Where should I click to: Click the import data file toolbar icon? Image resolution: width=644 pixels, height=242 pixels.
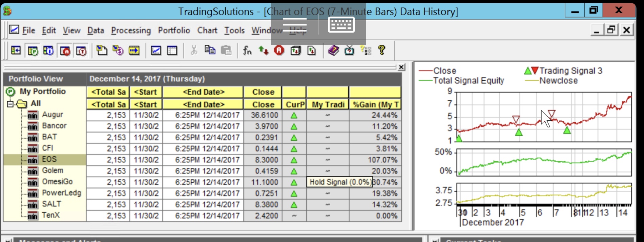[102, 51]
